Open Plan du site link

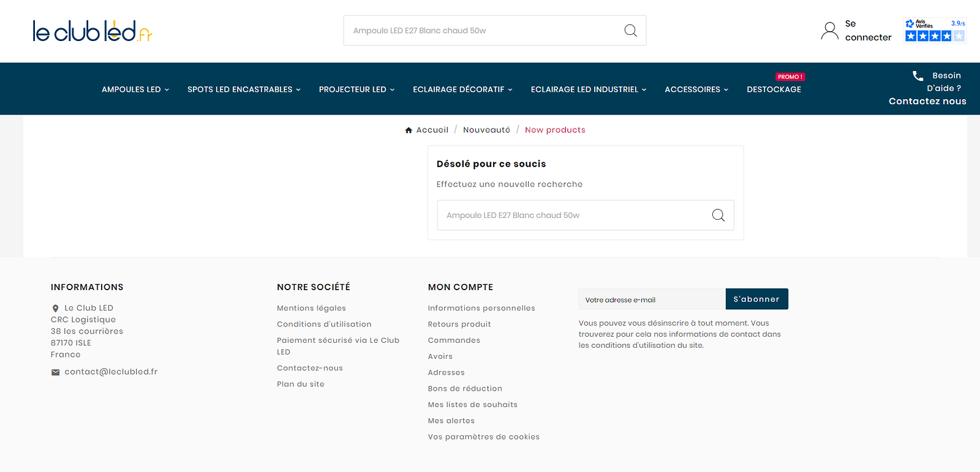point(301,384)
